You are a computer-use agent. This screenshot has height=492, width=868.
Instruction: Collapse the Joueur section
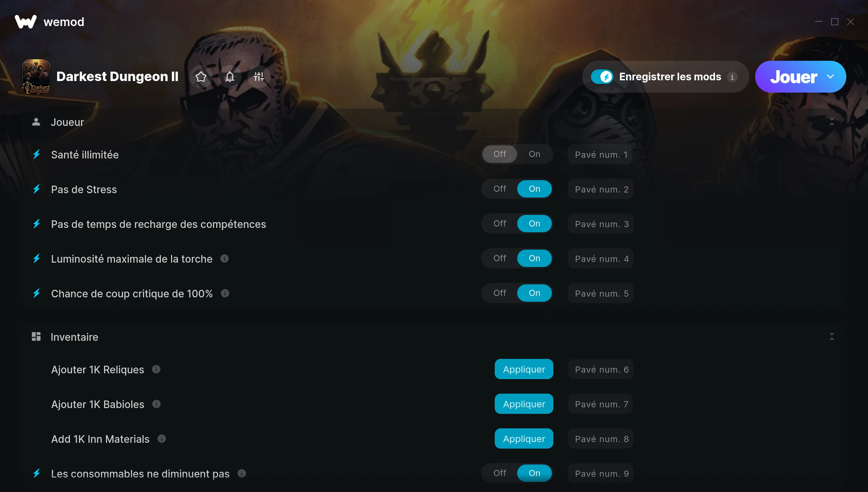click(832, 122)
